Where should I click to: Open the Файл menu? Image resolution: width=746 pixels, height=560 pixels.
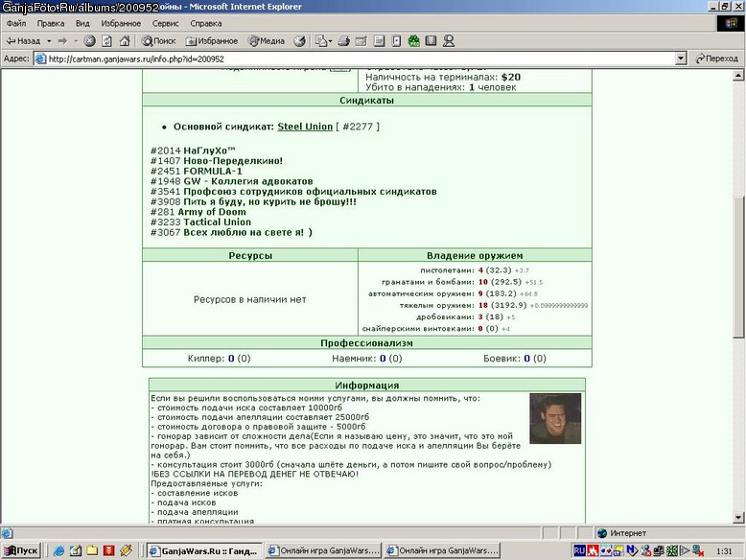[16, 23]
